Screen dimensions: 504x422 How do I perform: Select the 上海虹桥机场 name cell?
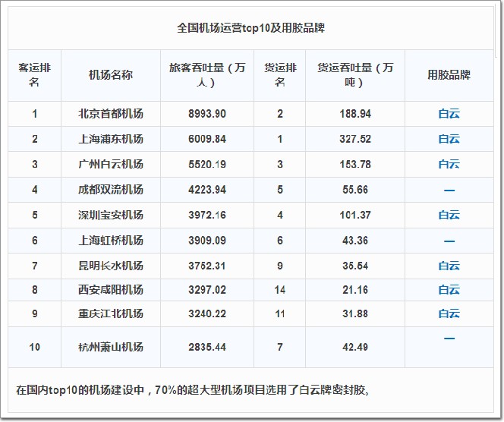[110, 241]
